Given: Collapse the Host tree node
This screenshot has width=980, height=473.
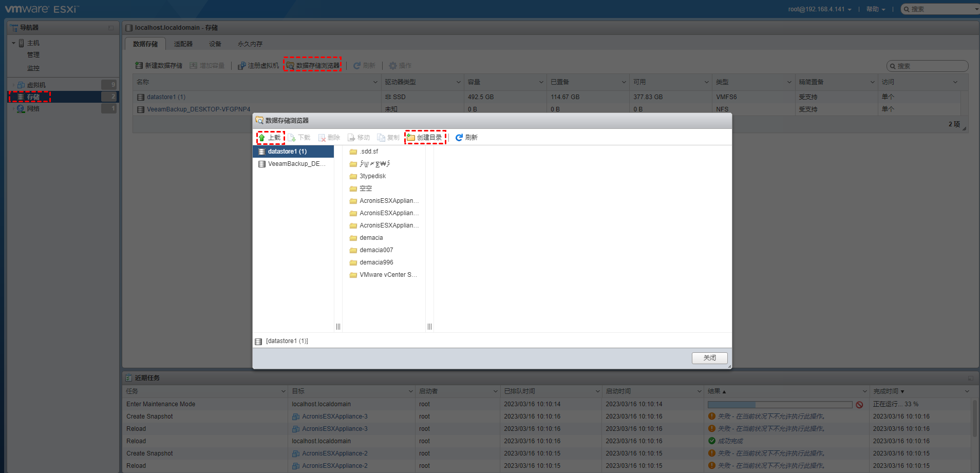Looking at the screenshot, I should tap(13, 43).
